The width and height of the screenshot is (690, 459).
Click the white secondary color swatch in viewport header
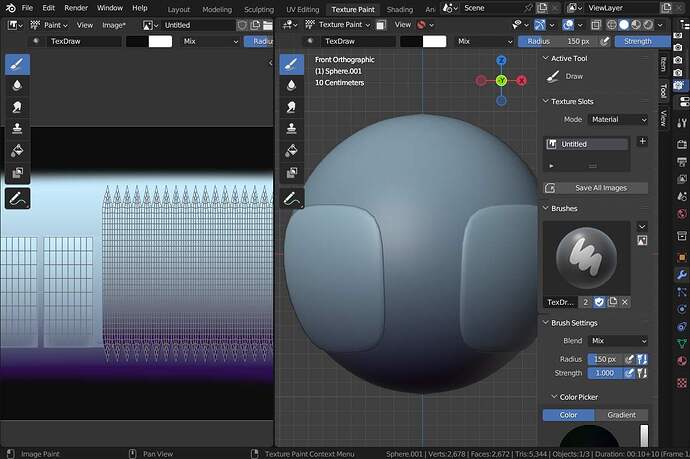[x=434, y=41]
